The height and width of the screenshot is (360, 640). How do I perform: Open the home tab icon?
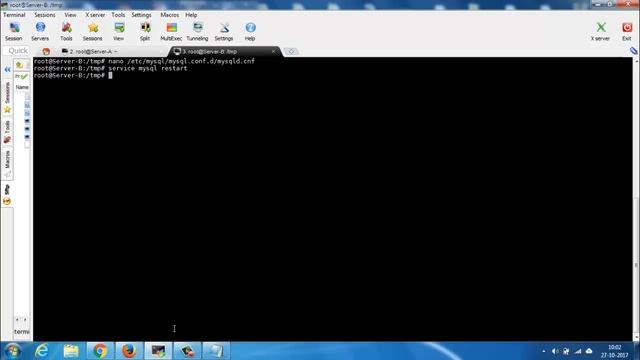click(x=46, y=51)
